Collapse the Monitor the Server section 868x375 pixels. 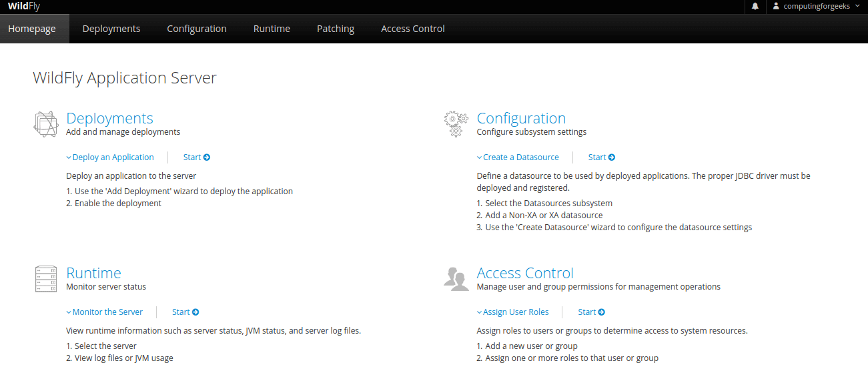pyautogui.click(x=105, y=312)
